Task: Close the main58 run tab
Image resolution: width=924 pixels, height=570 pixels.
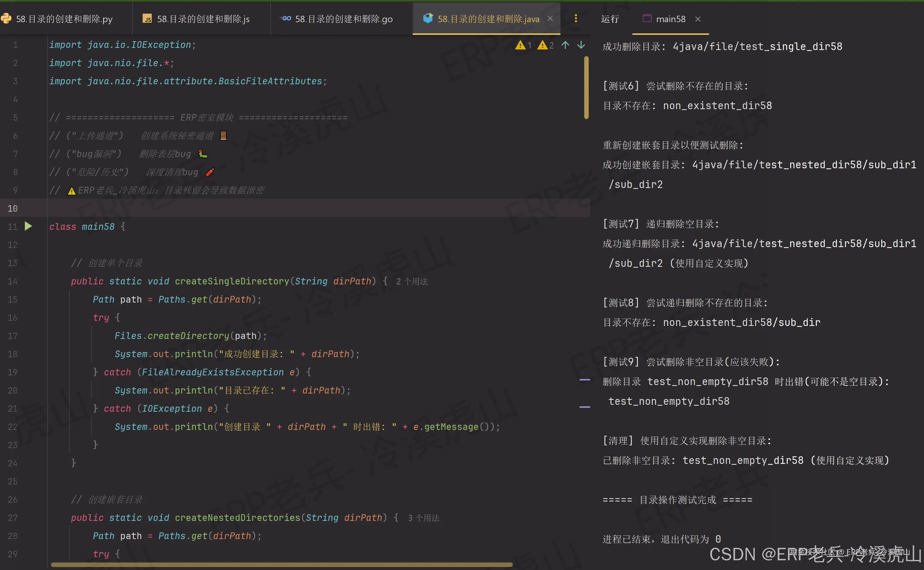Action: click(x=698, y=19)
